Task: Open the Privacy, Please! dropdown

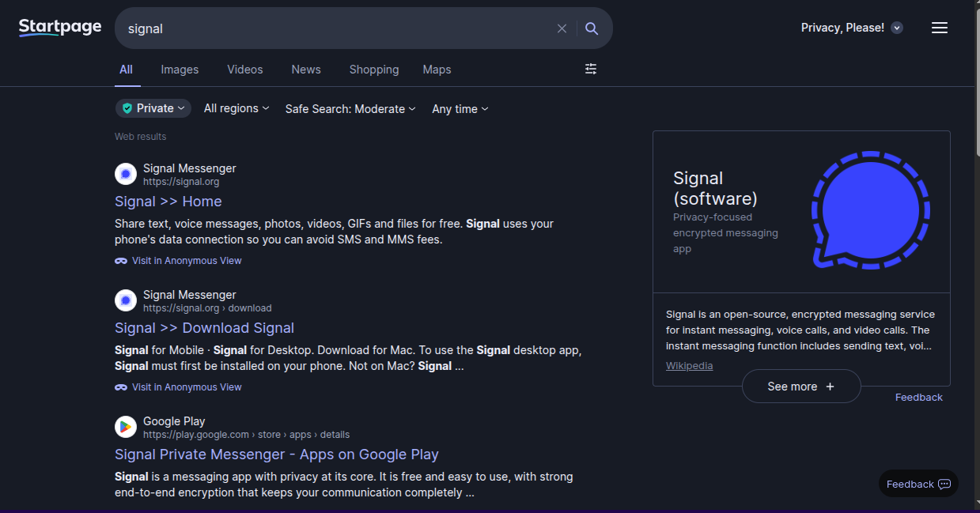Action: click(851, 28)
